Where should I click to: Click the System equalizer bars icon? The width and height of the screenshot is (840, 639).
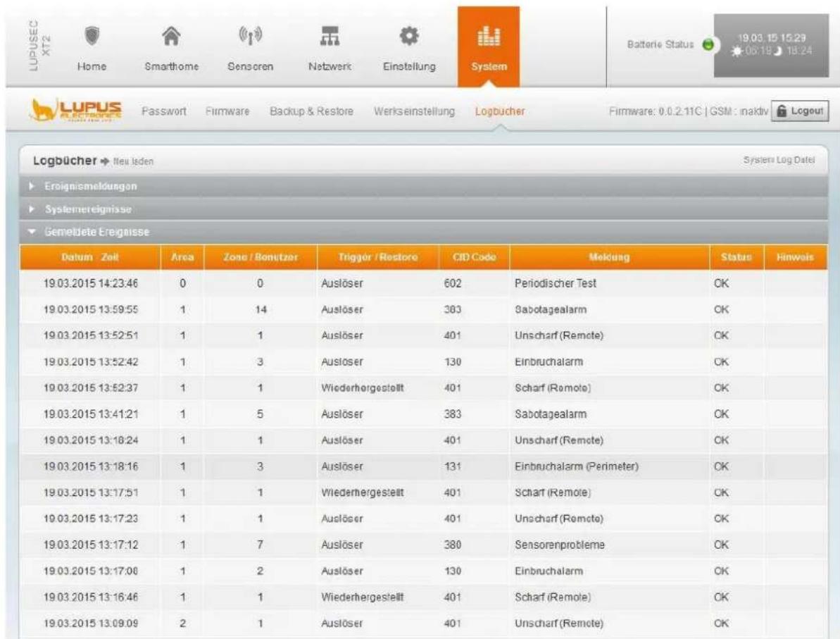(489, 37)
